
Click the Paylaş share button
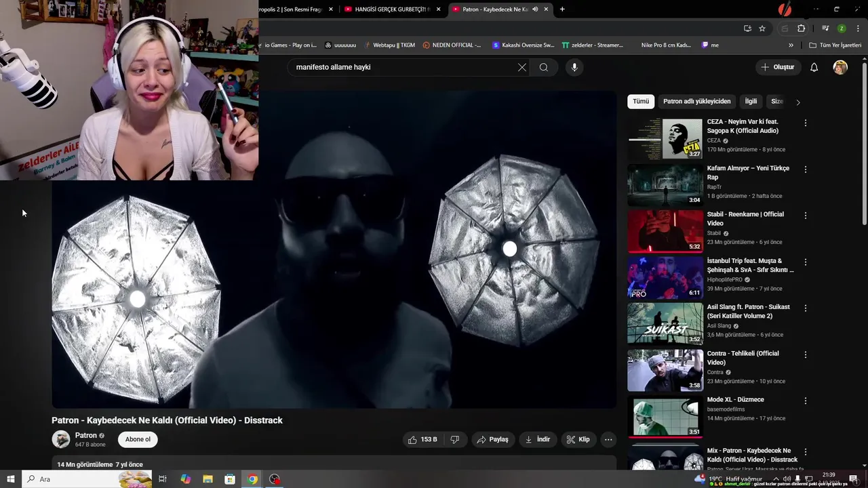(492, 439)
